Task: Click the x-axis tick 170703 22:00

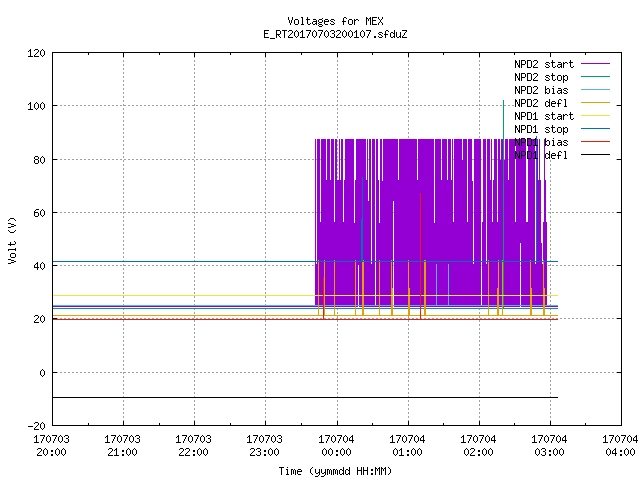Action: coord(193,446)
